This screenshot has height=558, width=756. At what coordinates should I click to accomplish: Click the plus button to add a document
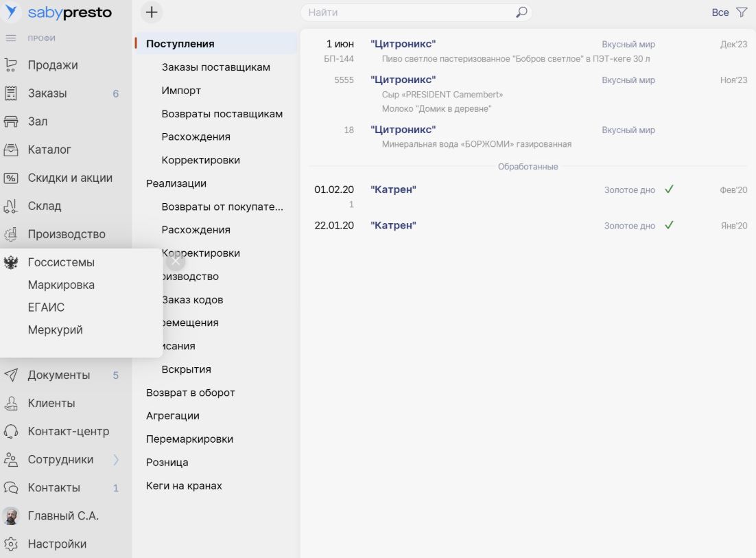tap(152, 12)
